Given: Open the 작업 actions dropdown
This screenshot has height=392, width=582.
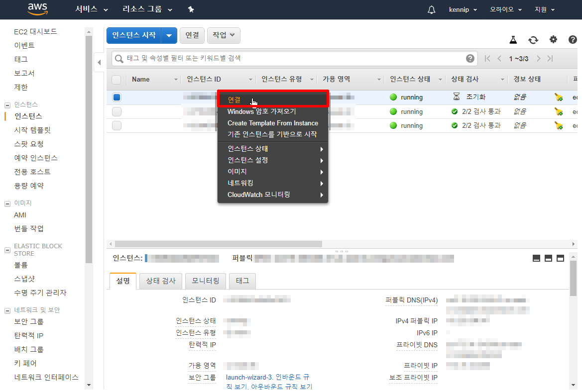Looking at the screenshot, I should 224,35.
